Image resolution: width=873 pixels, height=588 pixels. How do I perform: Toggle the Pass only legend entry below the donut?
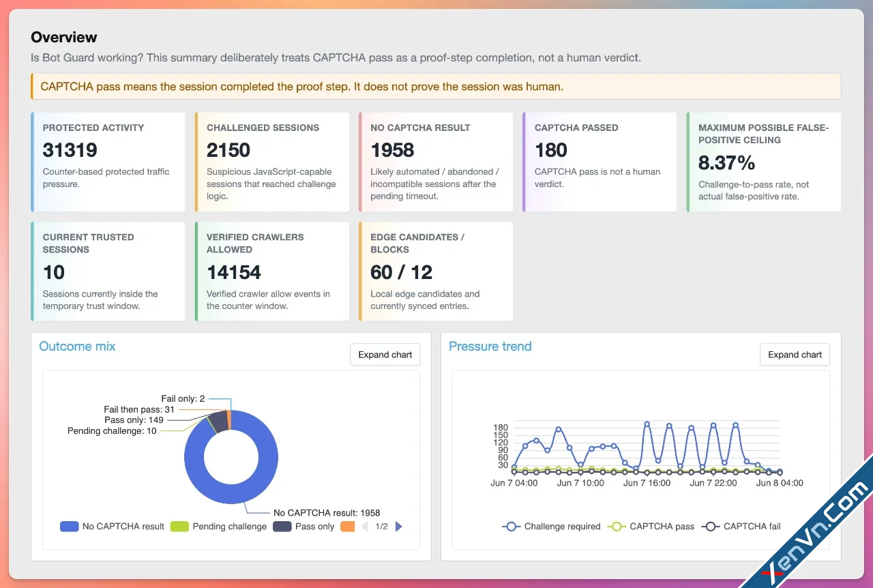coord(304,527)
